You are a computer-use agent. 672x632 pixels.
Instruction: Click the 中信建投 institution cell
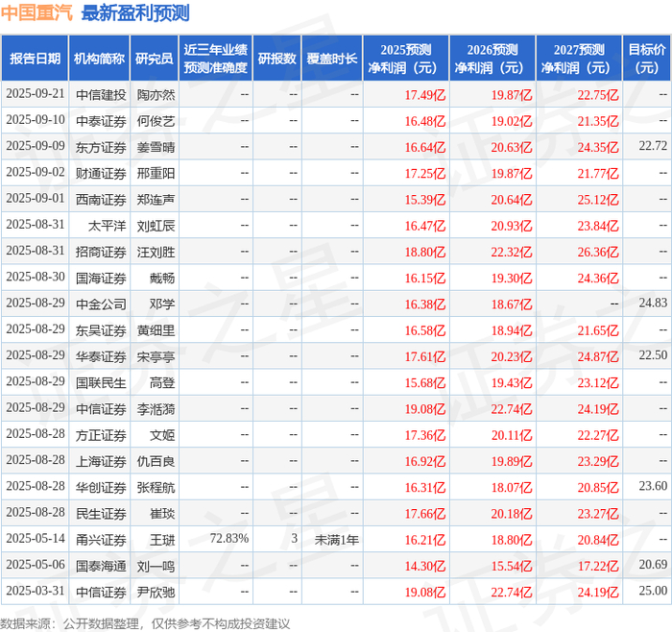[x=101, y=95]
